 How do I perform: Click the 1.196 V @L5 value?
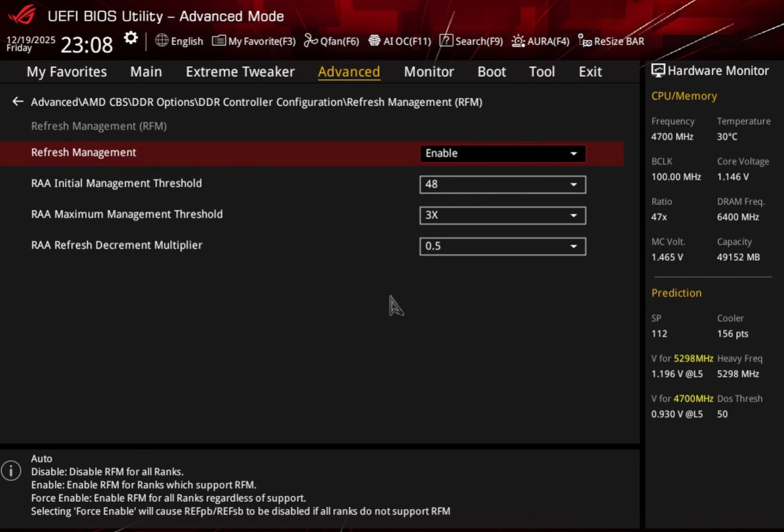(x=677, y=374)
